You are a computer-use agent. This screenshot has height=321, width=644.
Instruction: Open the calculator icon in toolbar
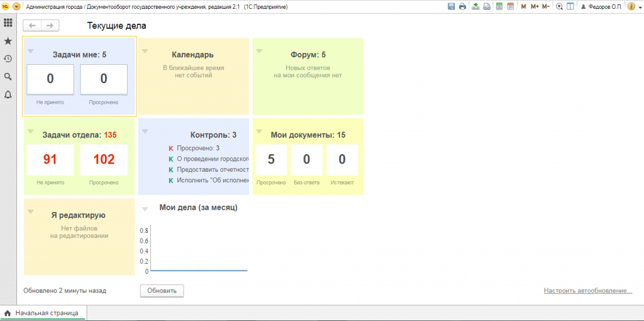pyautogui.click(x=499, y=6)
